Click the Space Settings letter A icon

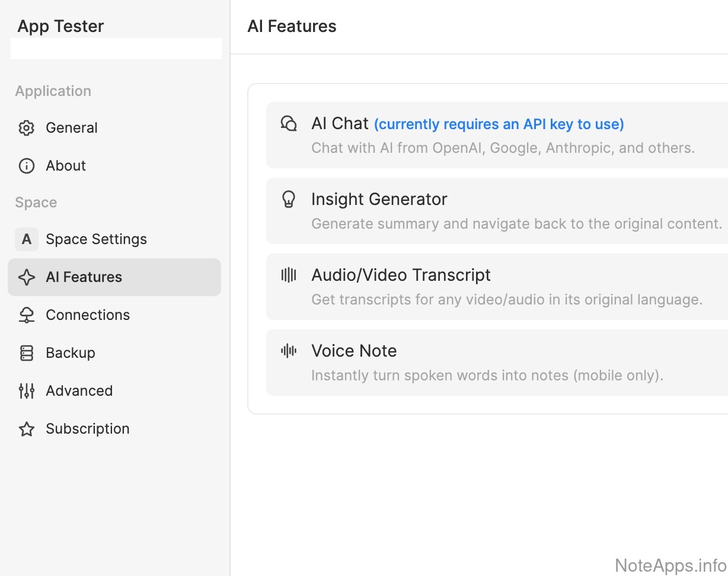pos(27,239)
